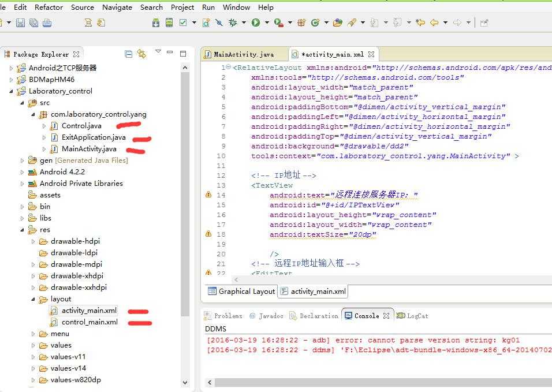Click Package Explorer scrollbar up arrow
This screenshot has width=552, height=392.
tap(185, 67)
